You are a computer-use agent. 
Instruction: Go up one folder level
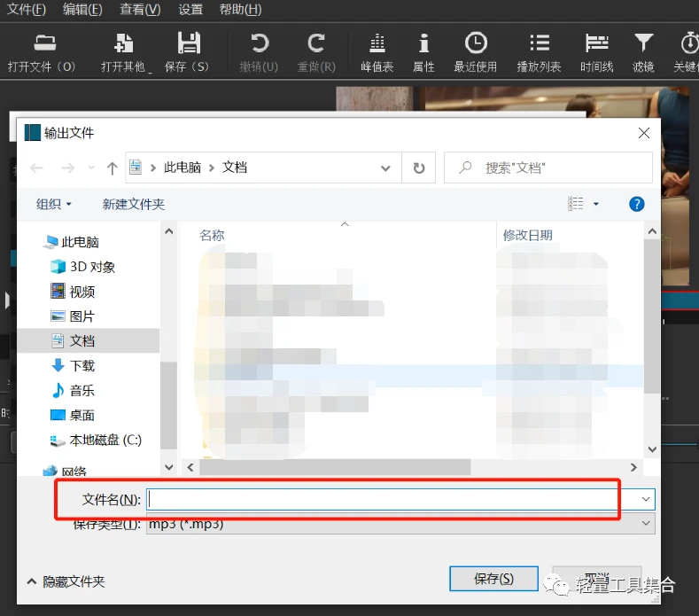coord(112,168)
